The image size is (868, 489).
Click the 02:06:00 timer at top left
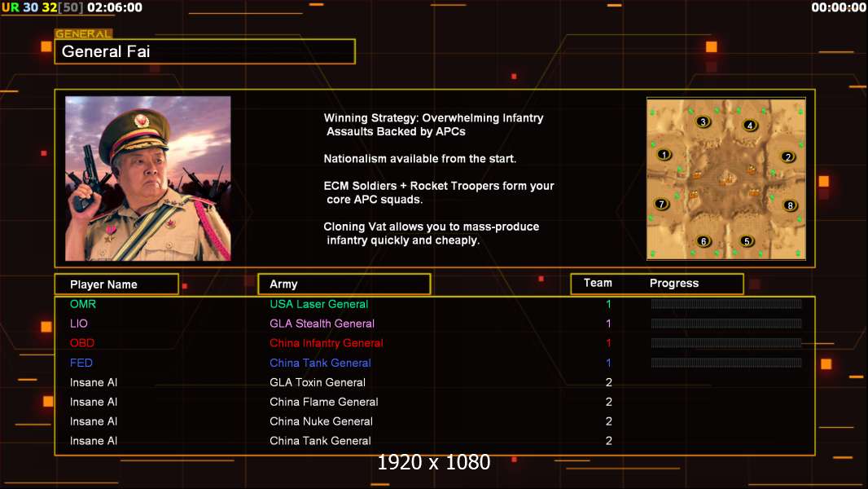(x=115, y=8)
